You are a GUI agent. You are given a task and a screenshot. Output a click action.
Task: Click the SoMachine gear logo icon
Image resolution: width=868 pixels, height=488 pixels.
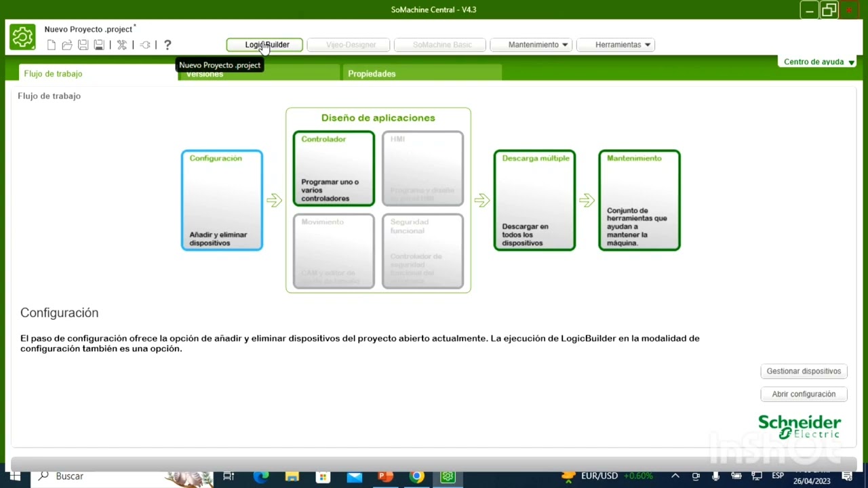point(22,37)
